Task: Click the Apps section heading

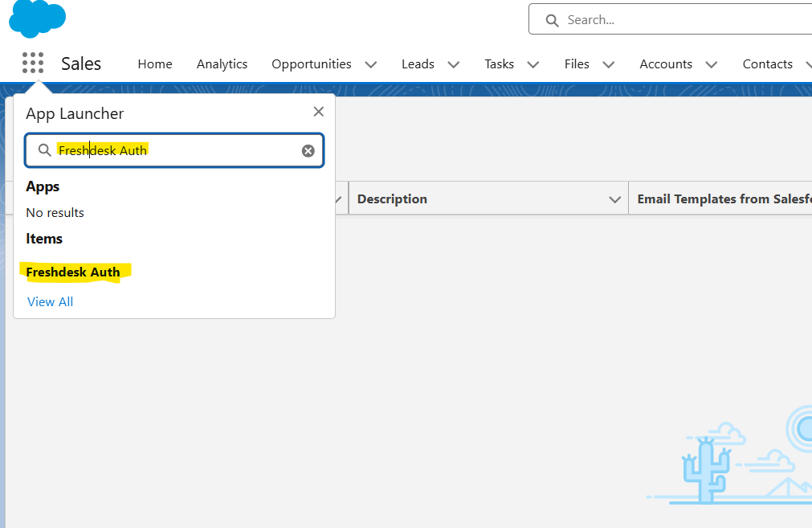Action: pyautogui.click(x=43, y=186)
